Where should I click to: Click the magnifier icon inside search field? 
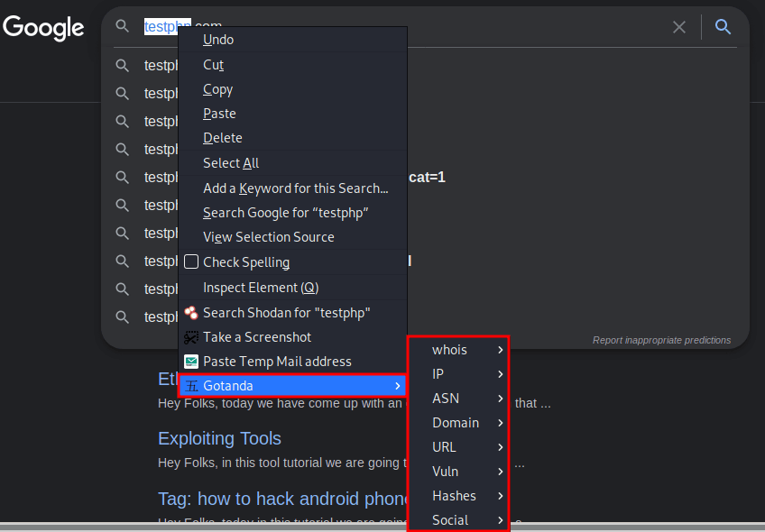point(123,26)
